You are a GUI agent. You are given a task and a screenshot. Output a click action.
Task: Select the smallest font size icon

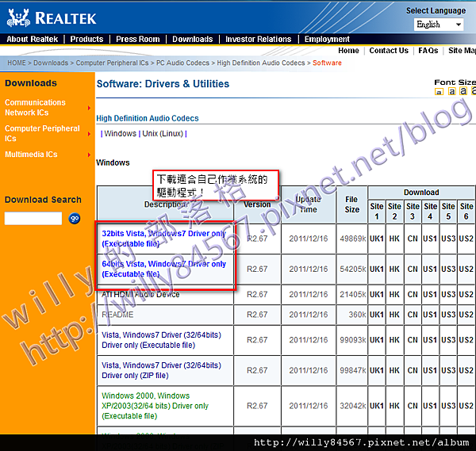click(x=439, y=92)
